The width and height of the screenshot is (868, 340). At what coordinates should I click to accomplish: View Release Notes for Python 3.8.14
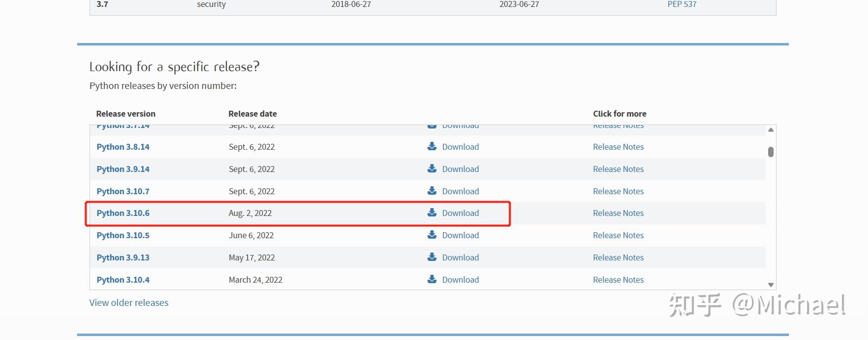(618, 147)
